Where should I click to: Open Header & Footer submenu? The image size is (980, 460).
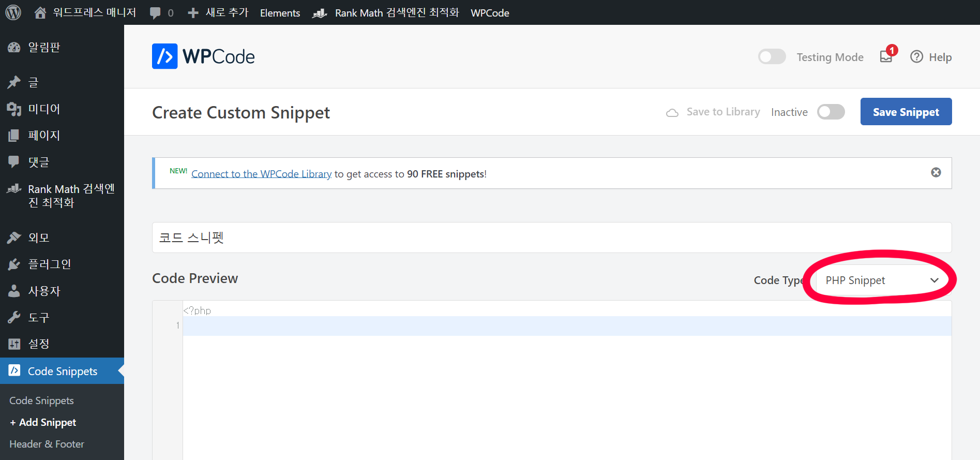[47, 444]
